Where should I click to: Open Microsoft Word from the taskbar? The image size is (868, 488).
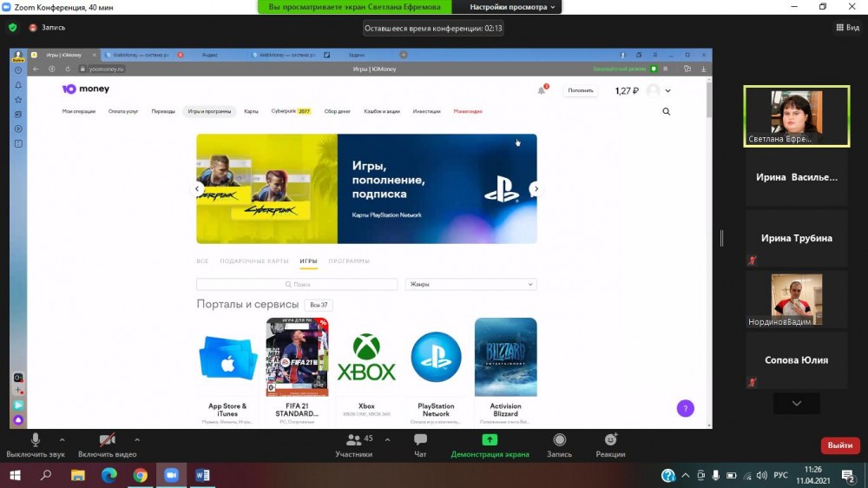(203, 475)
